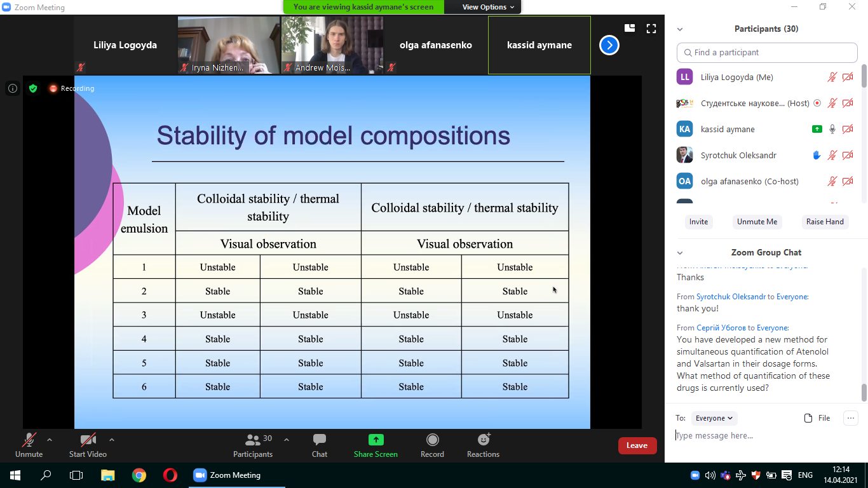Viewport: 868px width, 488px height.
Task: Click the Record icon in toolbar
Action: point(432,440)
